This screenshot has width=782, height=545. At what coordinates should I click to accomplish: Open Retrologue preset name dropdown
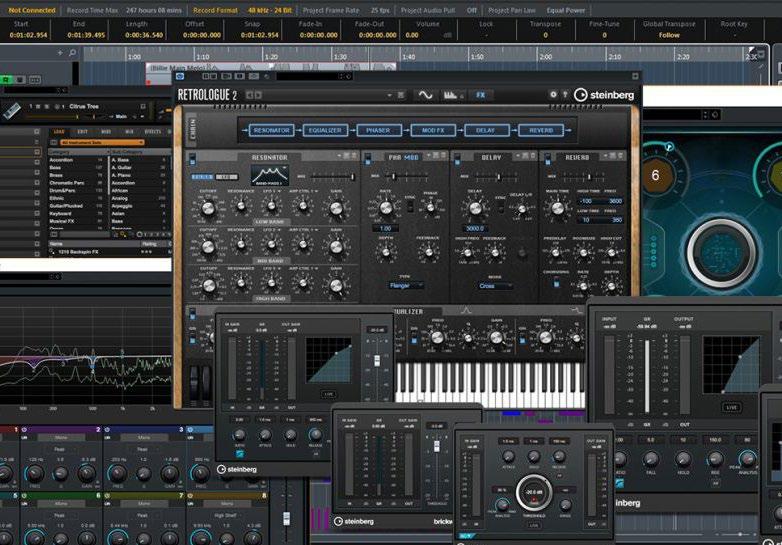[x=389, y=95]
